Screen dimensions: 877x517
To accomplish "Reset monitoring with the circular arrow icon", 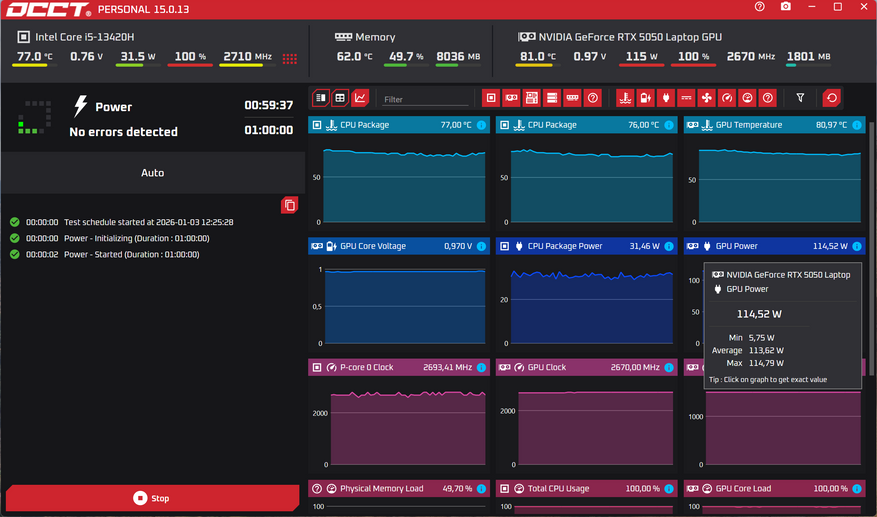I will point(831,98).
